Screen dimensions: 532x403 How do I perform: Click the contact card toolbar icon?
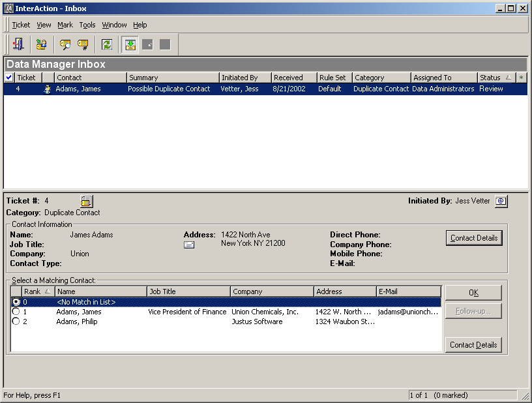[41, 44]
